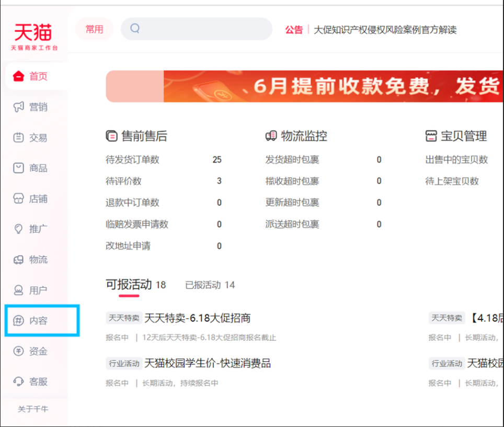Click the 天猫 logo
The height and width of the screenshot is (427, 504).
(x=34, y=37)
